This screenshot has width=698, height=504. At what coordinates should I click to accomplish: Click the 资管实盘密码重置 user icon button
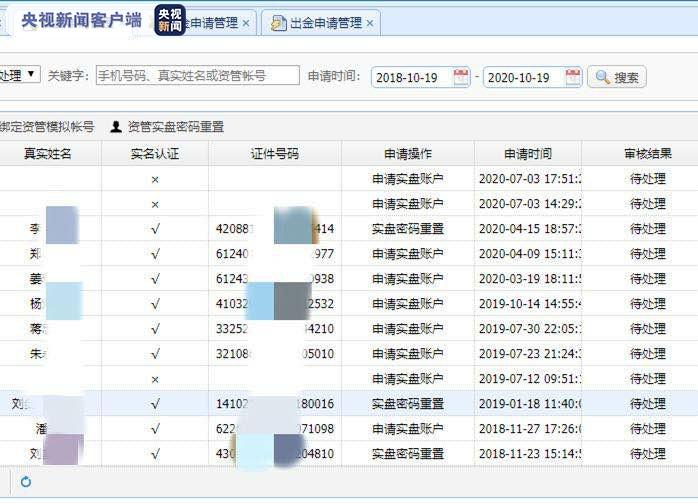[x=116, y=127]
